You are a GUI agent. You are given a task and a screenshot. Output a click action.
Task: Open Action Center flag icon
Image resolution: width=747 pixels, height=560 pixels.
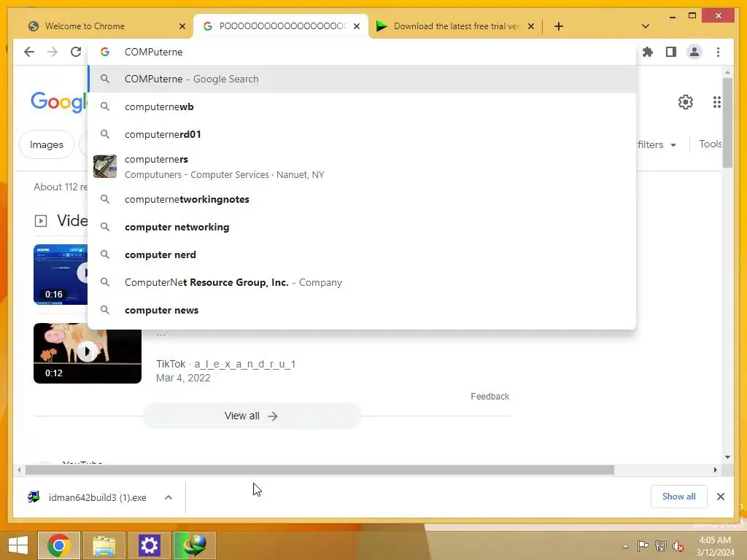point(643,546)
